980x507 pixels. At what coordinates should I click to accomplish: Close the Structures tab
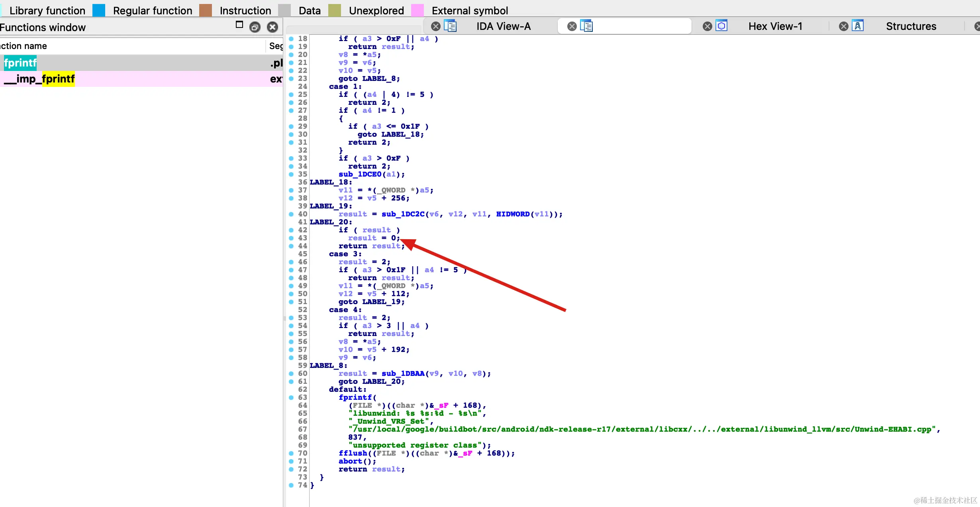[843, 26]
